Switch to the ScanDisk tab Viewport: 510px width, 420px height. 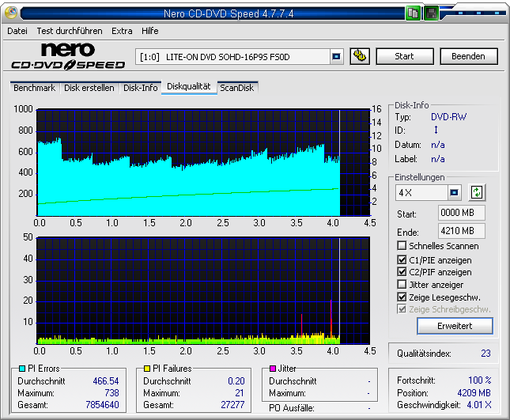[x=237, y=88]
